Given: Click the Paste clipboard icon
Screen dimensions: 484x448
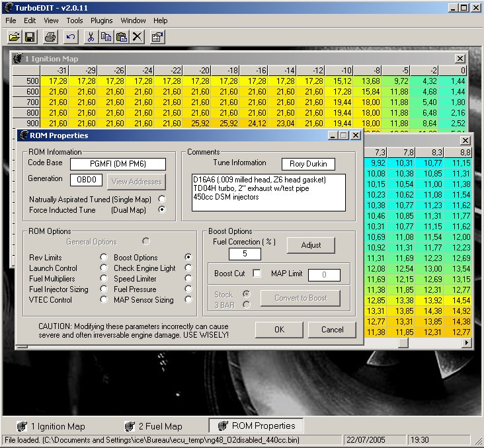Looking at the screenshot, I should (x=122, y=37).
